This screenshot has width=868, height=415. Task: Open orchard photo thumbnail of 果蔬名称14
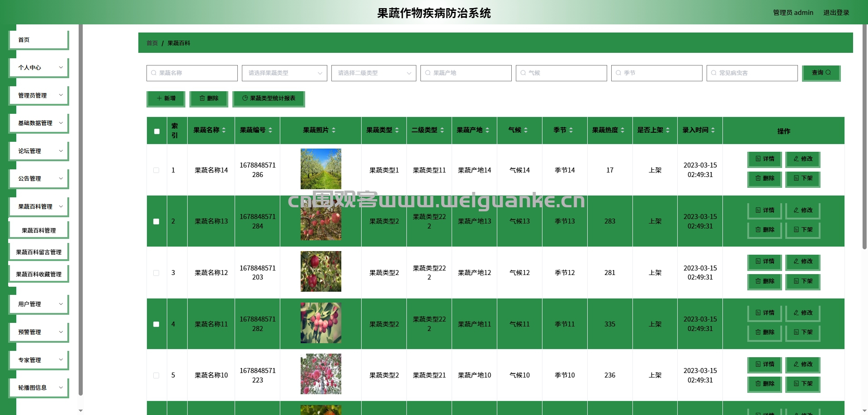point(321,169)
